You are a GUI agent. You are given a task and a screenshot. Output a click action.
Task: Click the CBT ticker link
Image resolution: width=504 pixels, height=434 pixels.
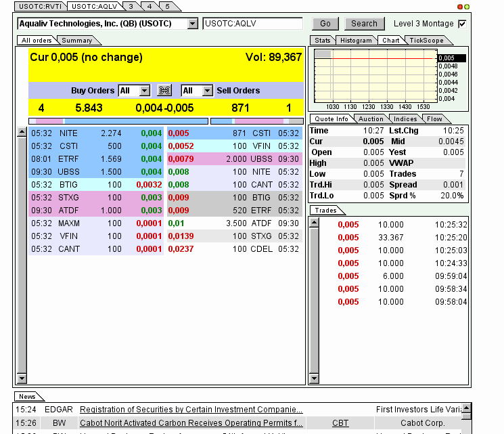(340, 422)
